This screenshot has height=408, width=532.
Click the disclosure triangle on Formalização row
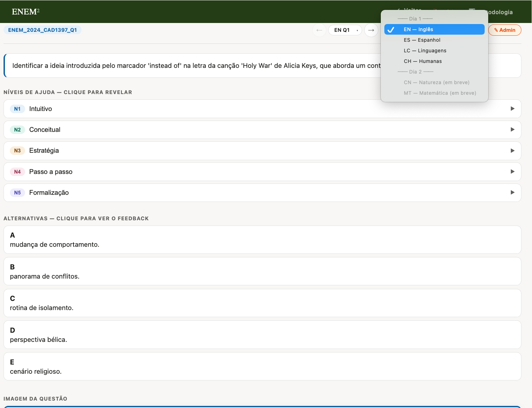click(512, 192)
